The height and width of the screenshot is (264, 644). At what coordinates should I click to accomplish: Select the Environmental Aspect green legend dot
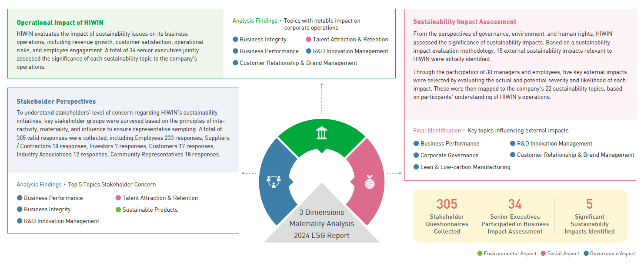[x=480, y=254]
